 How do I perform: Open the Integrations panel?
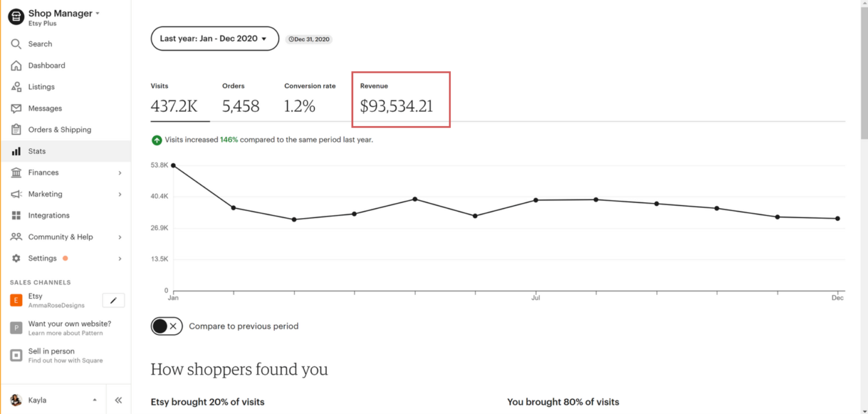[x=49, y=215]
